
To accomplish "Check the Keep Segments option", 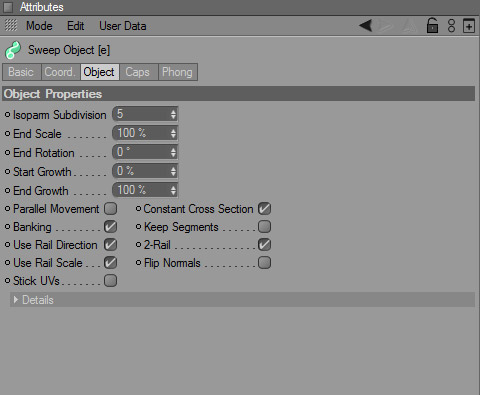I will tap(264, 227).
